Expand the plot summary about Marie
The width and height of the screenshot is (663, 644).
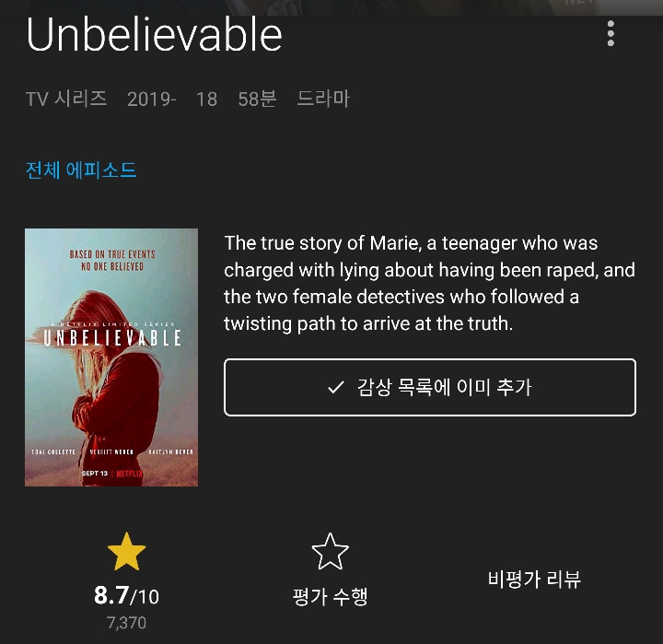[429, 283]
